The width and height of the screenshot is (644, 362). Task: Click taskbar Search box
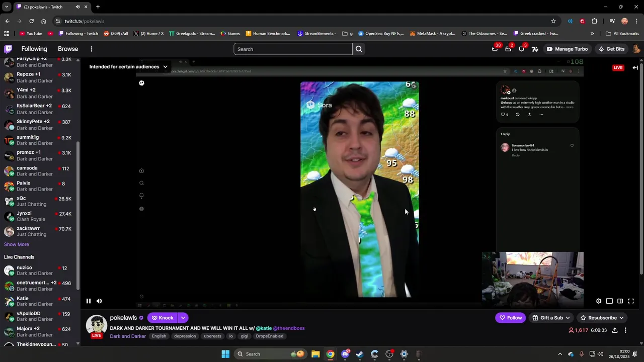[x=270, y=354]
